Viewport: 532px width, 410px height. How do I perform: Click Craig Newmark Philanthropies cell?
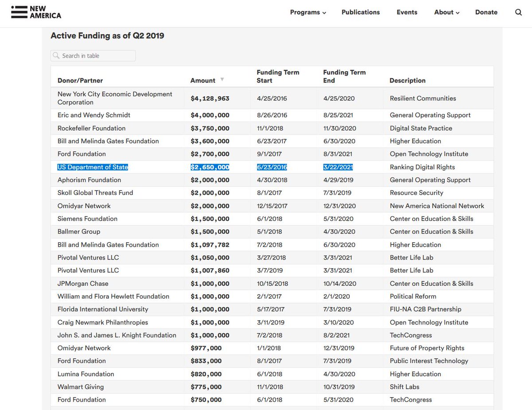click(103, 323)
